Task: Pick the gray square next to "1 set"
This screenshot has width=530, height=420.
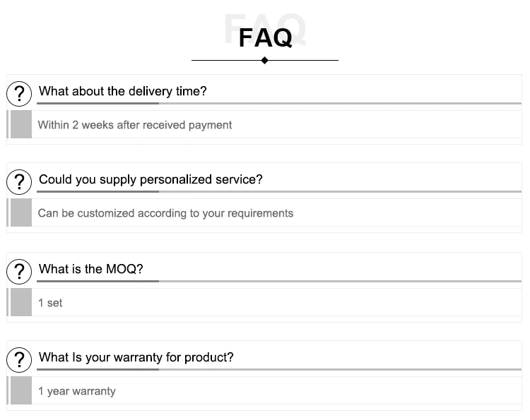Action: pos(21,303)
